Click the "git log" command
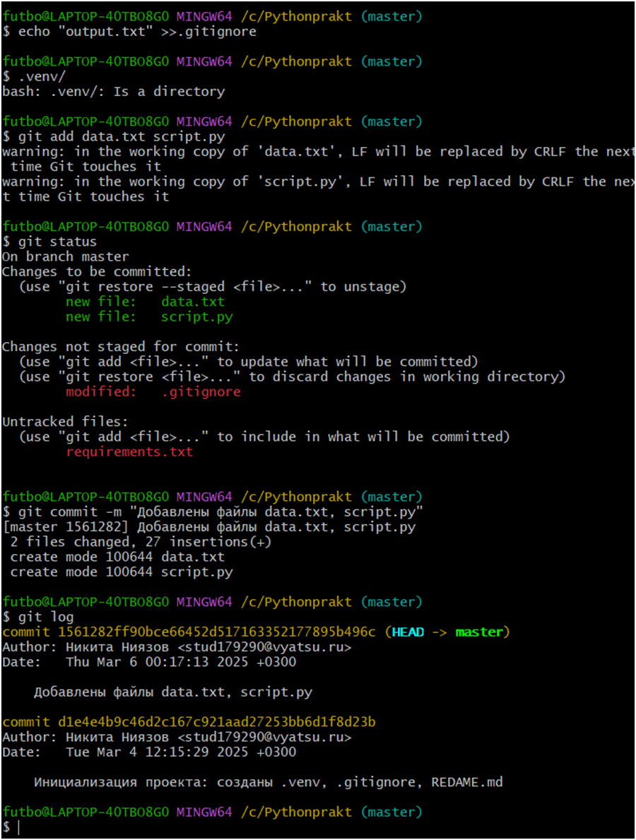Screen dimensions: 636x840 pos(45,617)
